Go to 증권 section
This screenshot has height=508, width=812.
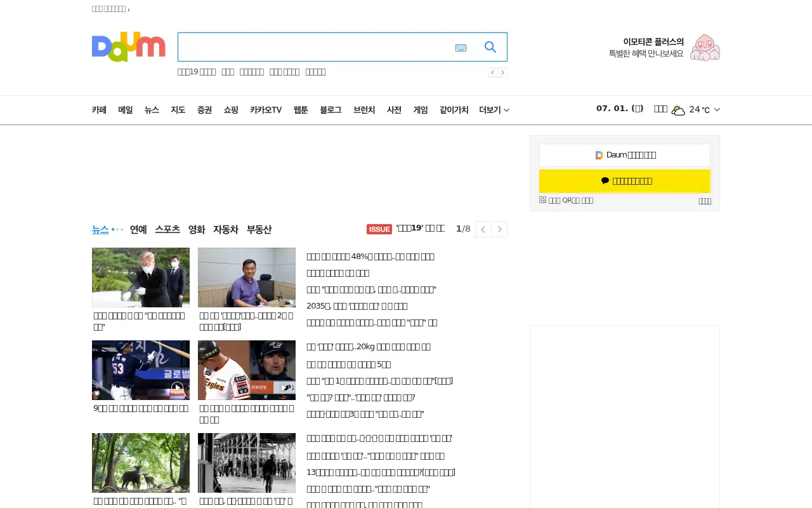204,110
